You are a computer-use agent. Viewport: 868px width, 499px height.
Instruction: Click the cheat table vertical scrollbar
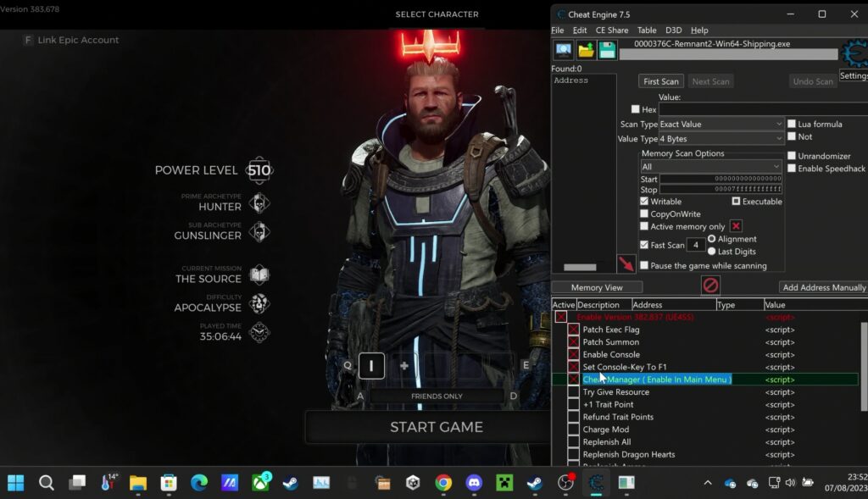coord(864,366)
